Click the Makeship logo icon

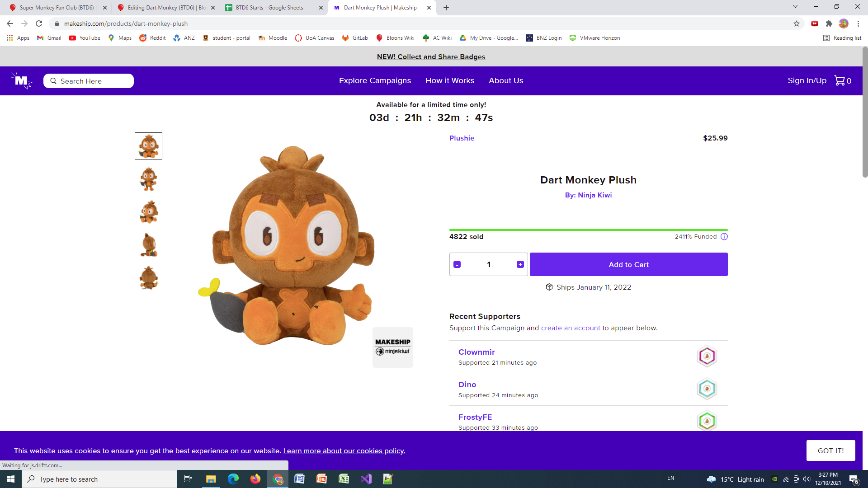click(21, 81)
